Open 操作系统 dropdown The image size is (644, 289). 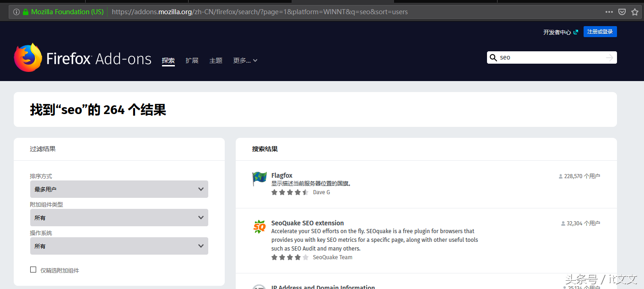click(119, 246)
